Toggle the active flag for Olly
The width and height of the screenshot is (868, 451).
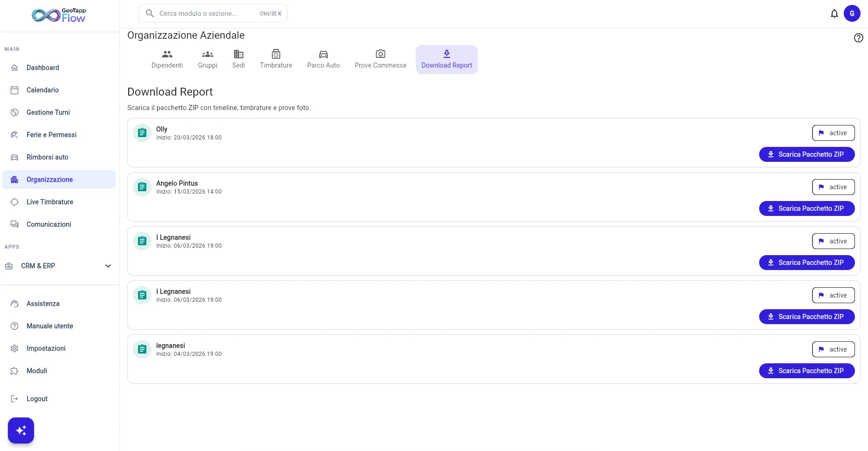pyautogui.click(x=833, y=133)
